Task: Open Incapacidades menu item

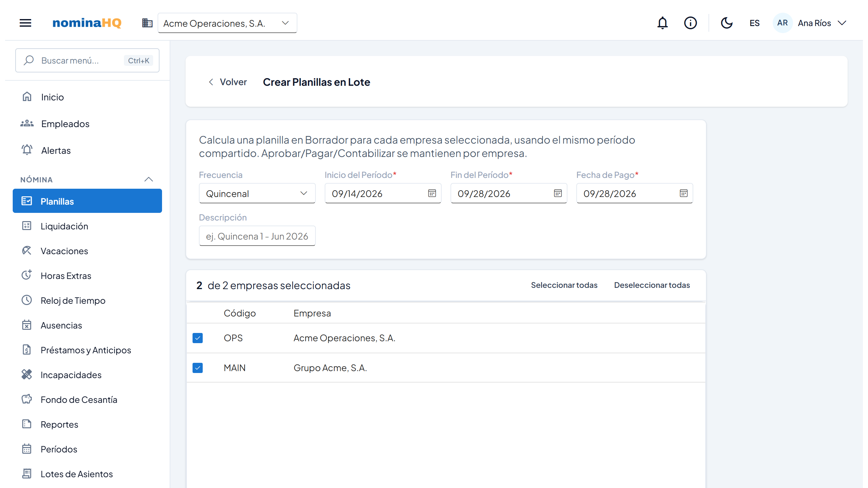Action: tap(87, 375)
